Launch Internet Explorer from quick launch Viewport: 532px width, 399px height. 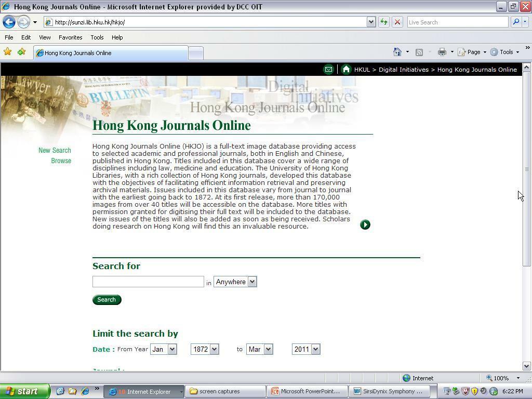(x=85, y=391)
